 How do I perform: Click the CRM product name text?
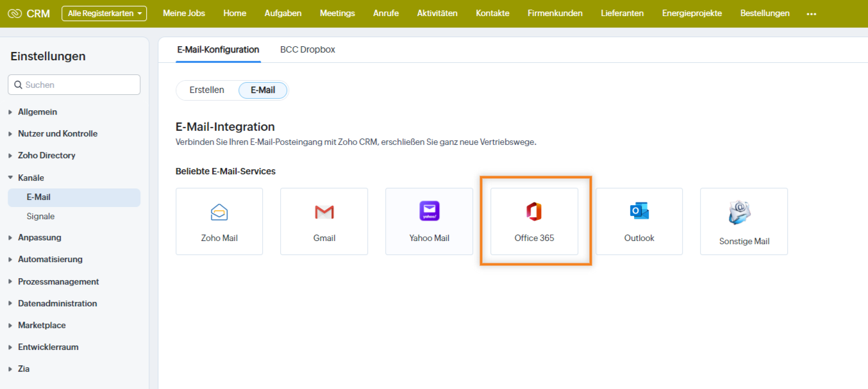click(38, 13)
